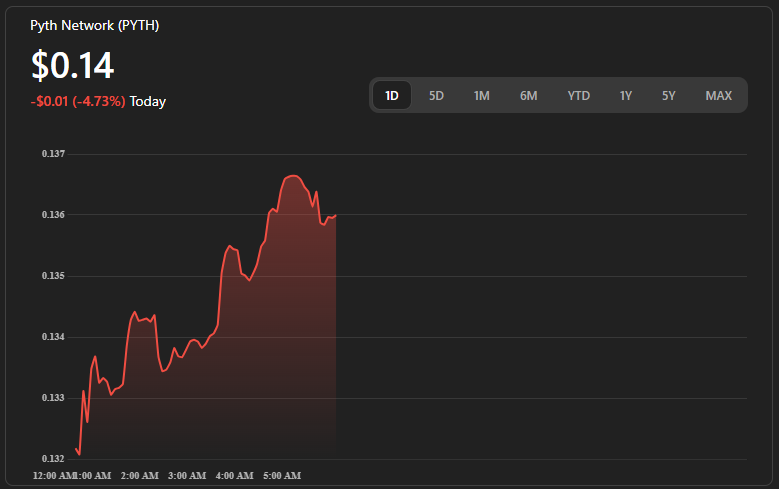The height and width of the screenshot is (489, 779).
Task: Click the chart line's highest peak
Action: click(x=293, y=175)
